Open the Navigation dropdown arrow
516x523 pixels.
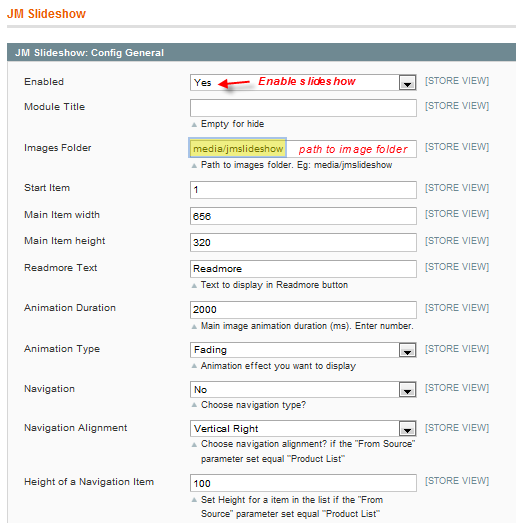tap(407, 390)
